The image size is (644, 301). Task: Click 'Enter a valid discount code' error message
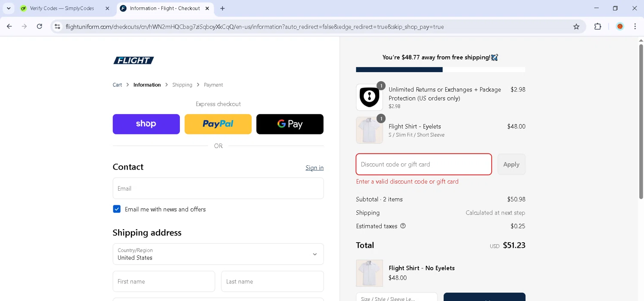click(407, 182)
